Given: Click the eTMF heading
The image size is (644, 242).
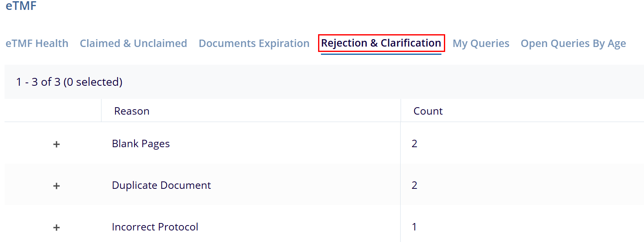Looking at the screenshot, I should [x=21, y=7].
